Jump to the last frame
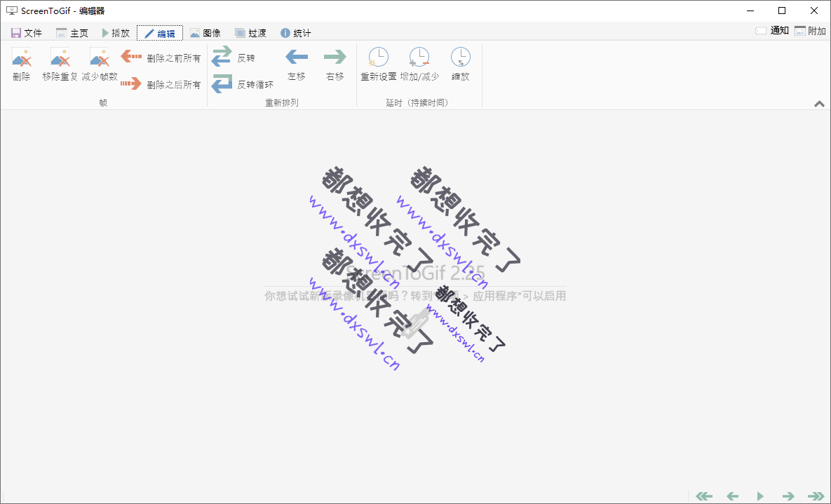Screen dimensions: 831x504 pos(816,496)
